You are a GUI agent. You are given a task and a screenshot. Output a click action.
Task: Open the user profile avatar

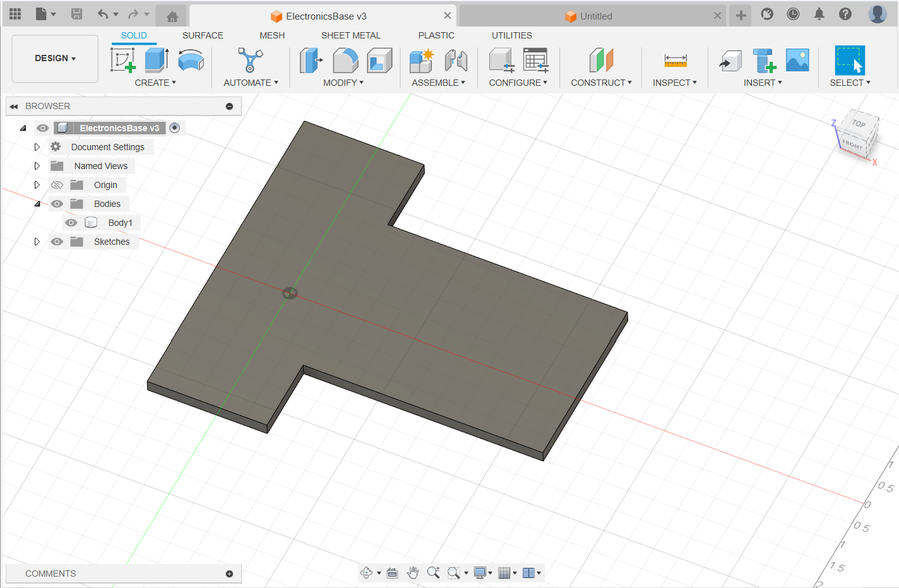(x=878, y=14)
